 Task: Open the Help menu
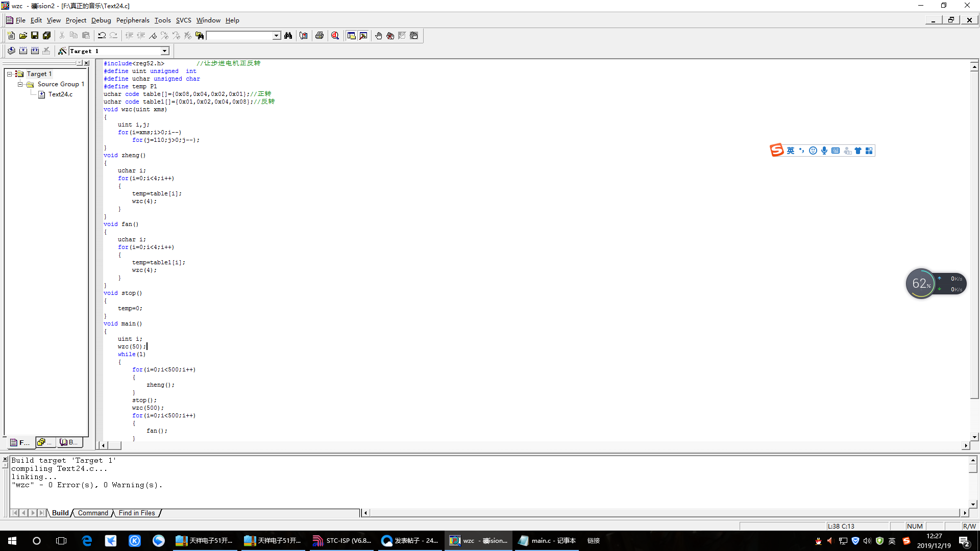pos(232,20)
